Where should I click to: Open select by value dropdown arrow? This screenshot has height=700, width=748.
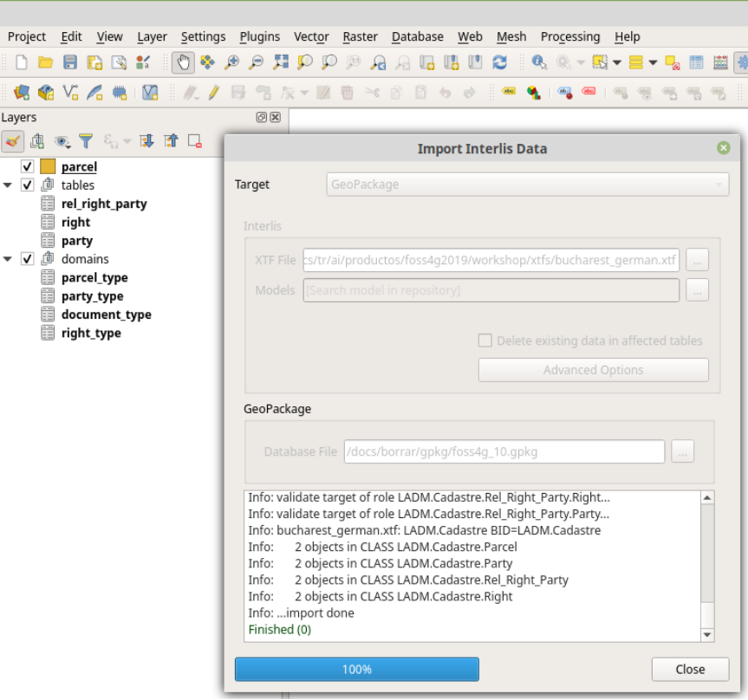pyautogui.click(x=653, y=62)
